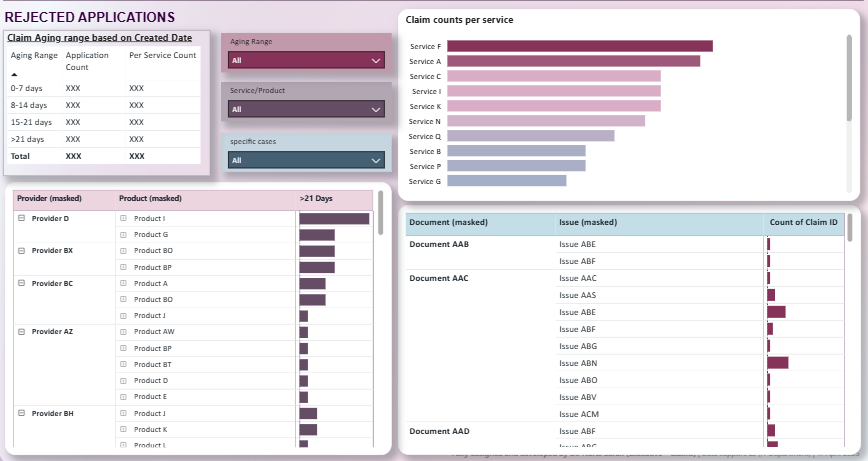Screen dimensions: 868x461
Task: Select the Service A bar
Action: pyautogui.click(x=574, y=61)
